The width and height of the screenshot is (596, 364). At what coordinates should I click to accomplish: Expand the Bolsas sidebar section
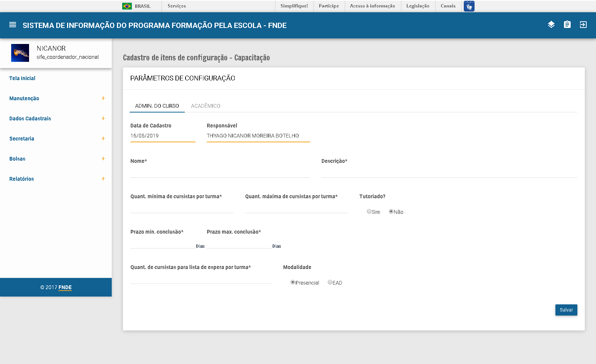pos(103,159)
